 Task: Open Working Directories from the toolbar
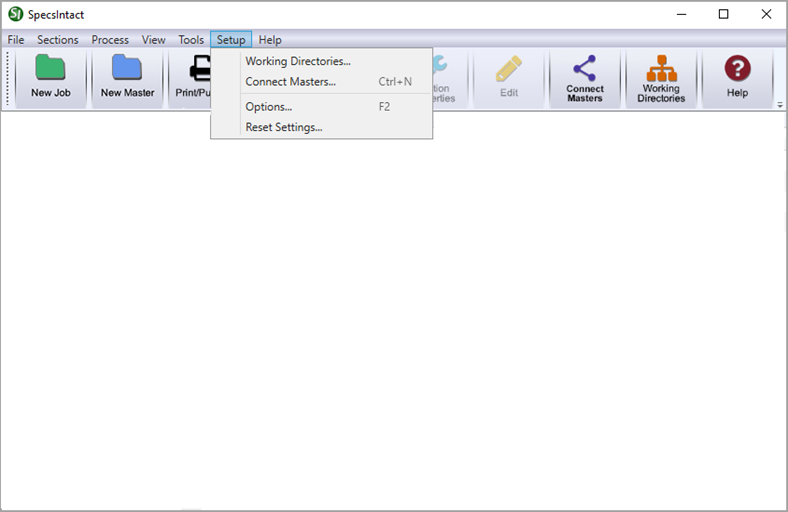click(661, 78)
